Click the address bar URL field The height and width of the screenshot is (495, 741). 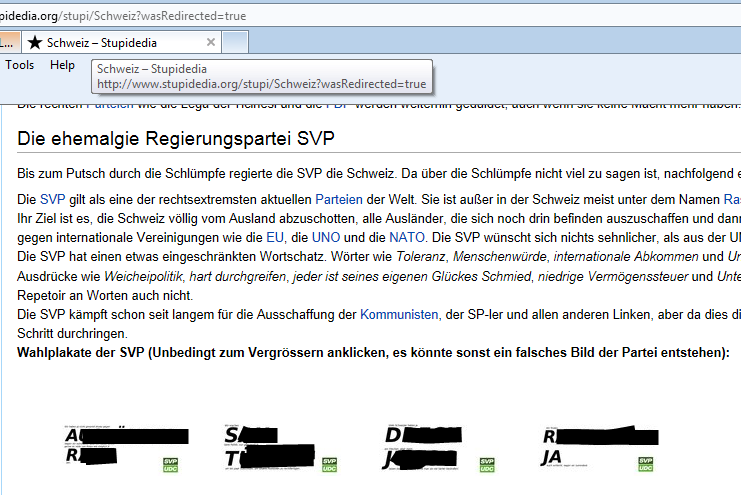click(x=370, y=16)
